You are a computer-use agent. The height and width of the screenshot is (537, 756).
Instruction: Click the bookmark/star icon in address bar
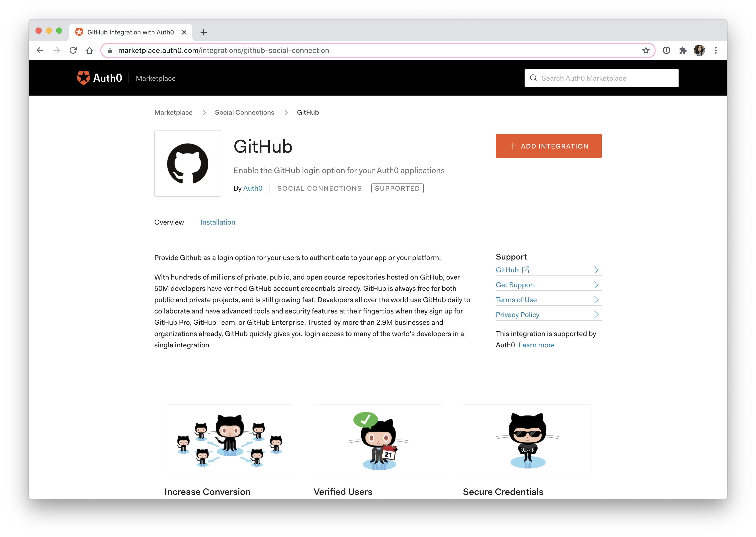pyautogui.click(x=647, y=51)
